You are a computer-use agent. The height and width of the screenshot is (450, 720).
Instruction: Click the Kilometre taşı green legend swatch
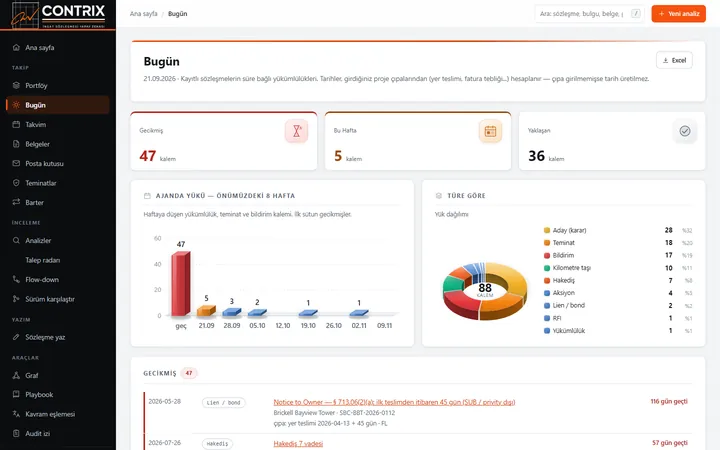[546, 268]
